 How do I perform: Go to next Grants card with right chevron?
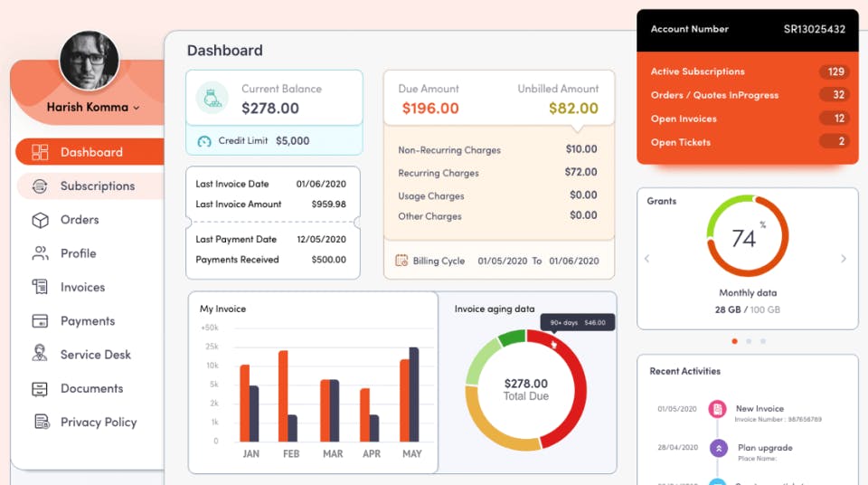pyautogui.click(x=843, y=258)
